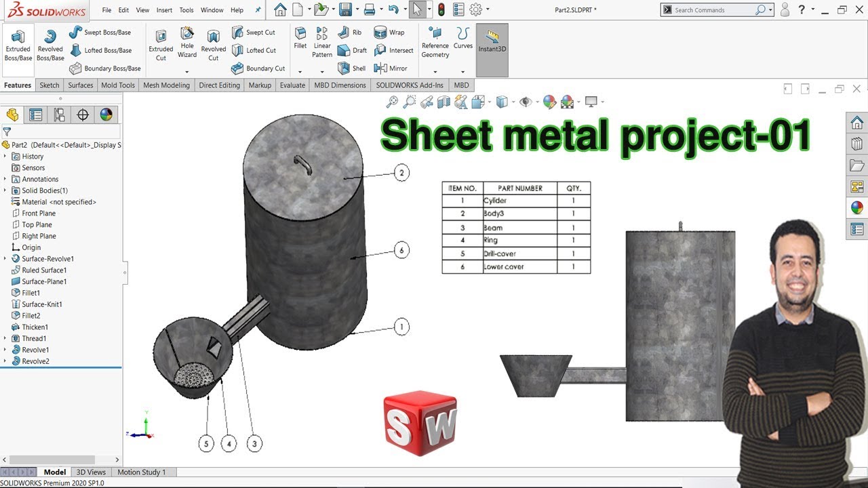868x488 pixels.
Task: Start the Linear Pattern tool
Action: coord(322,42)
